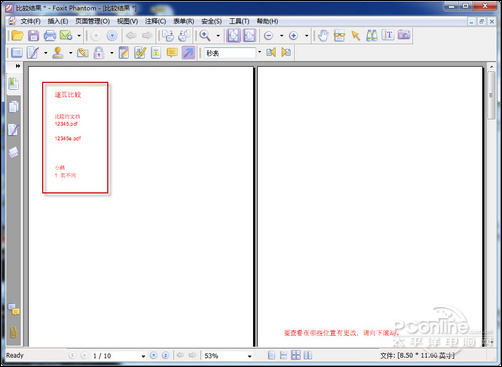Screen dimensions: 502x367
Task: Switch to facing pages layout
Action: (x=308, y=355)
